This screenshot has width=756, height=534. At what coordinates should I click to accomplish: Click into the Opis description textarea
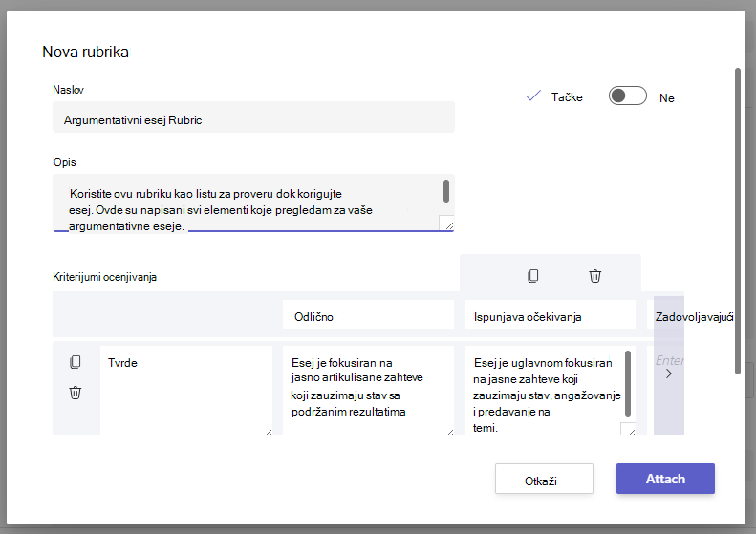point(253,203)
